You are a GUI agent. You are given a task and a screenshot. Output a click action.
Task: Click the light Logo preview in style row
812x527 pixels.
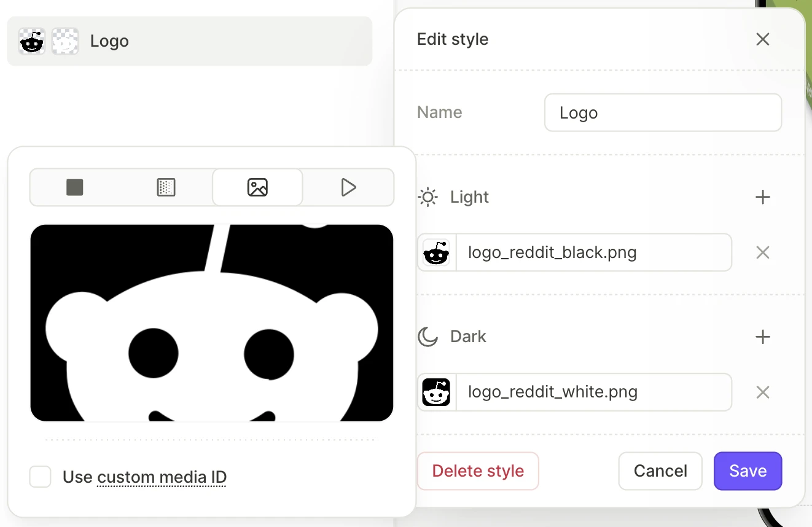point(32,41)
